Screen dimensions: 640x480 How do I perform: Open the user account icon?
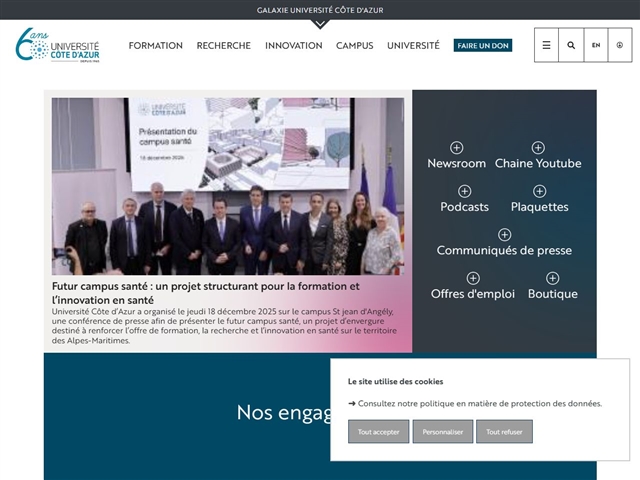(620, 45)
